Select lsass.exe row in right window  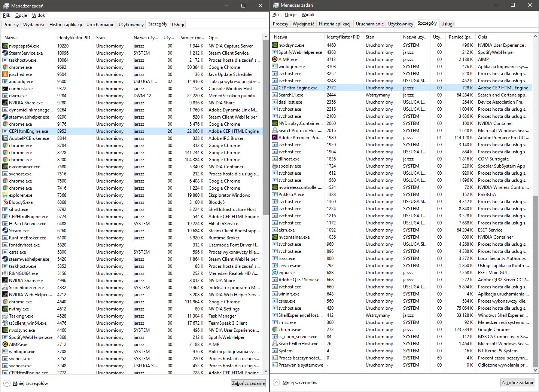401,258
